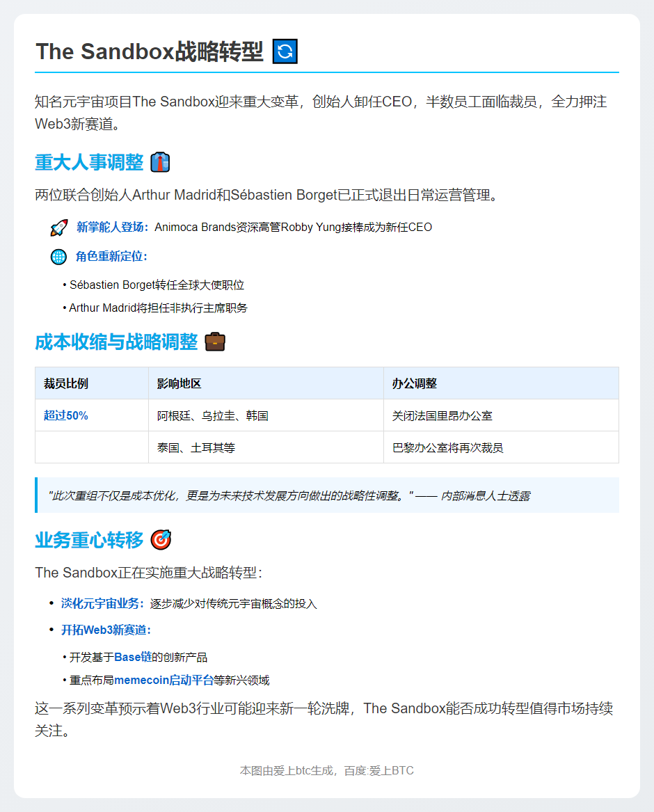Screen dimensions: 654x812
Task: Select the rocket icon before 新掌舵人登场
Action: (58, 227)
